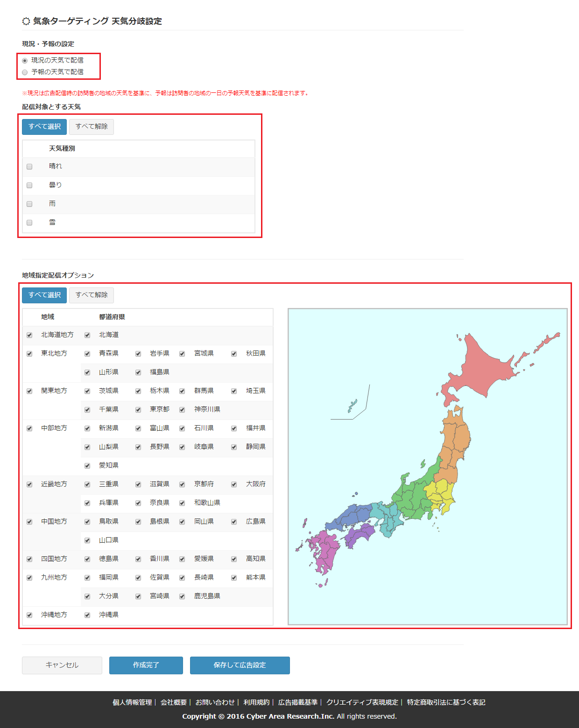The width and height of the screenshot is (579, 728).
Task: Select the 現況の天気で配信 radio button
Action: pyautogui.click(x=25, y=61)
